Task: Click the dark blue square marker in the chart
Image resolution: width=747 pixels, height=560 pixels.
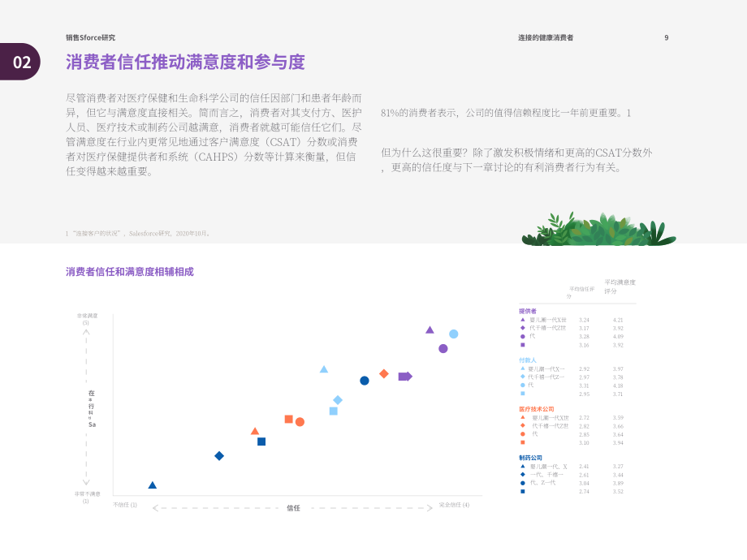Action: [x=261, y=442]
